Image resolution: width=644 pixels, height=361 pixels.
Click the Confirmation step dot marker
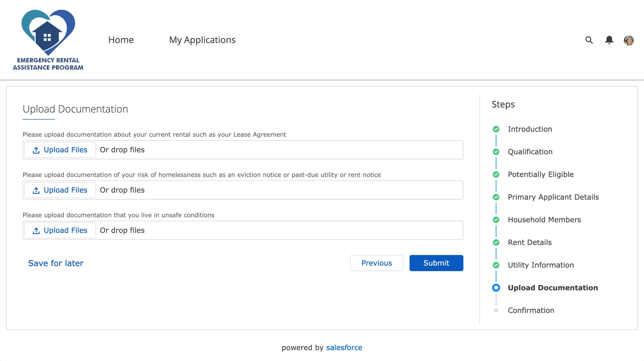click(496, 310)
